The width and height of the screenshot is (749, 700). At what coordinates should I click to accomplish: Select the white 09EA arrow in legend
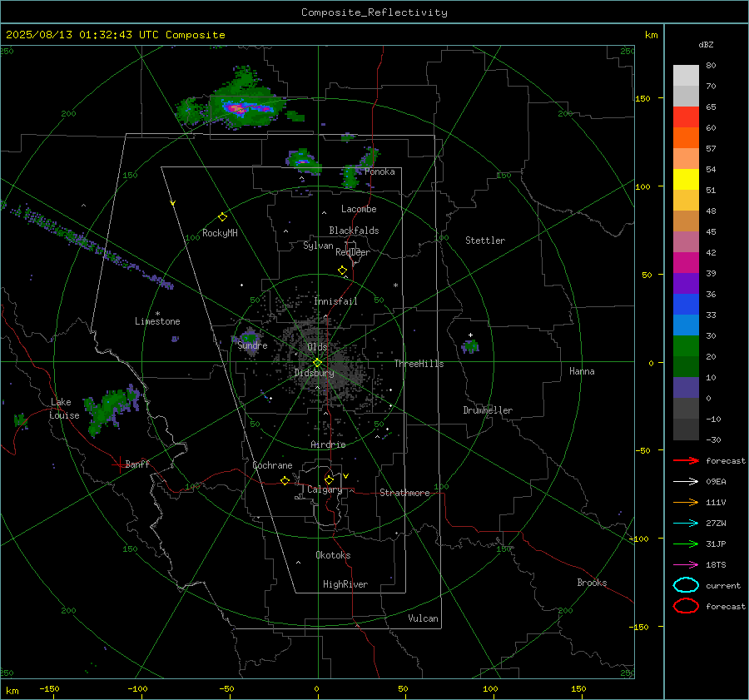pyautogui.click(x=686, y=481)
